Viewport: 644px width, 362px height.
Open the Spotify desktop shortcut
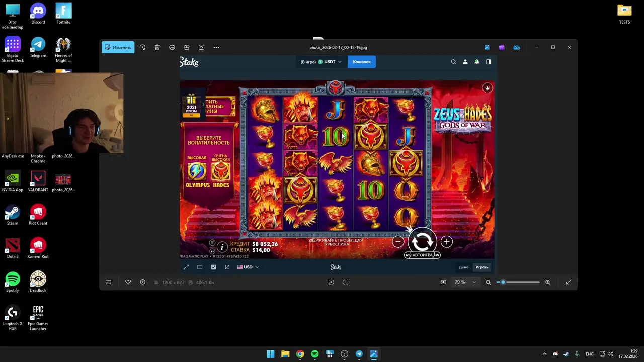click(x=13, y=282)
